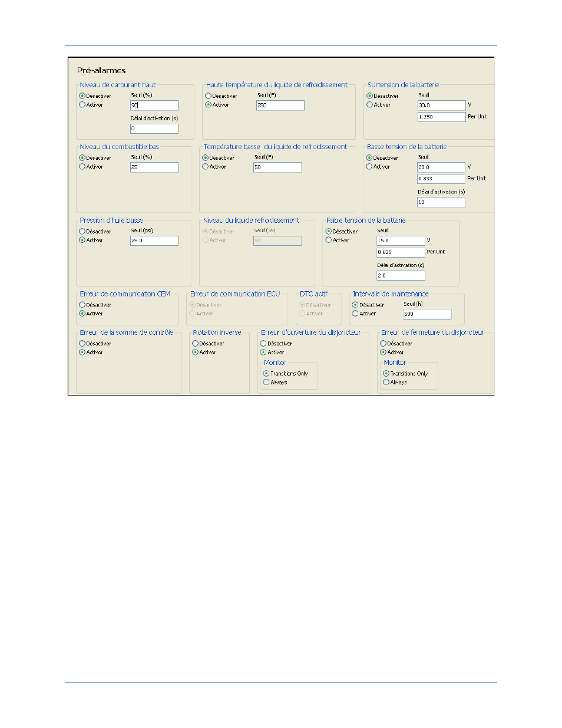Image resolution: width=562 pixels, height=728 pixels.
Task: Click the Niveau du liquide refroidissement group label
Action: click(x=251, y=220)
